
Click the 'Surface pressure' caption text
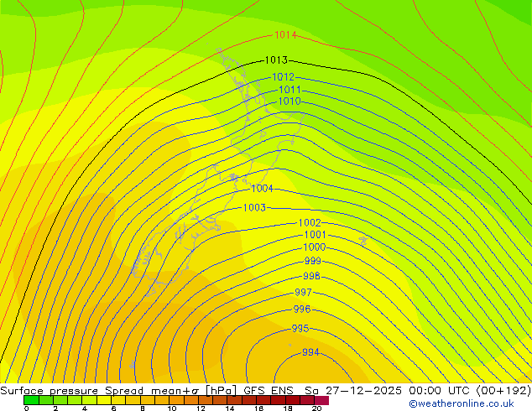click(50, 391)
